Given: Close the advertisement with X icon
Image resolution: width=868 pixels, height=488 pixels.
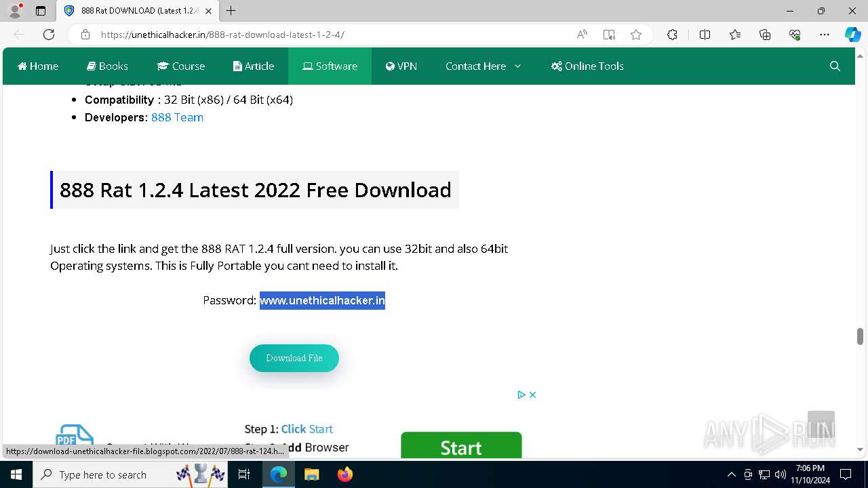Looking at the screenshot, I should [533, 394].
